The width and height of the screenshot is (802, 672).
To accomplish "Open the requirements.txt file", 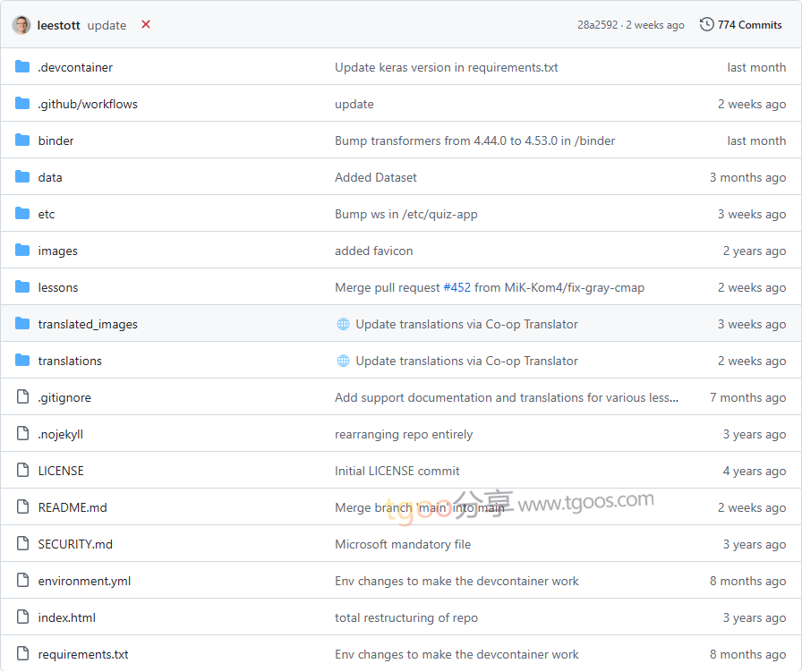I will coord(83,654).
